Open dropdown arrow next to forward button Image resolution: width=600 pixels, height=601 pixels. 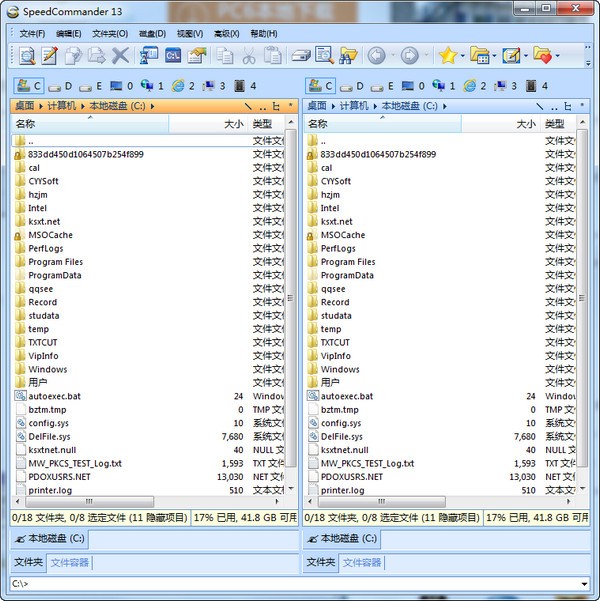tap(426, 56)
